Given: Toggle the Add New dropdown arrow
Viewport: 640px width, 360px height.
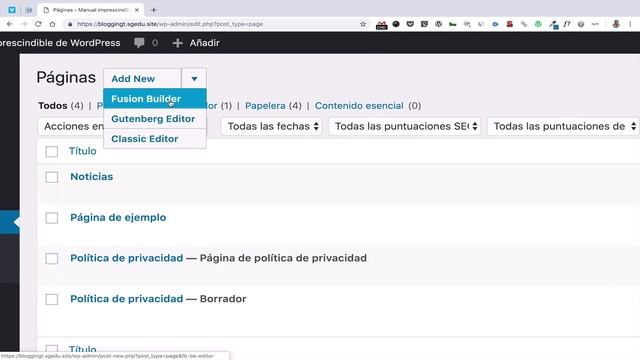Looking at the screenshot, I should [194, 78].
